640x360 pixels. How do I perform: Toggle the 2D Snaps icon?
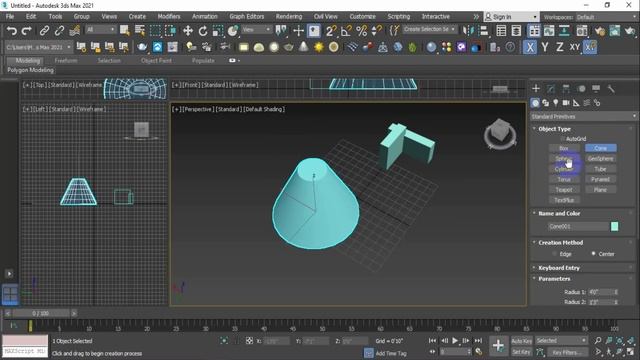[331, 31]
